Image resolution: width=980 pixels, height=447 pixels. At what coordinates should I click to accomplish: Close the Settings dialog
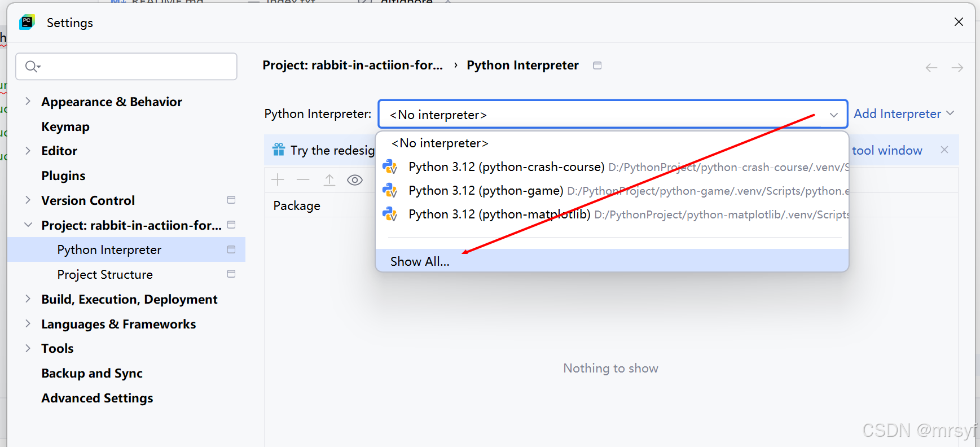coord(959,22)
